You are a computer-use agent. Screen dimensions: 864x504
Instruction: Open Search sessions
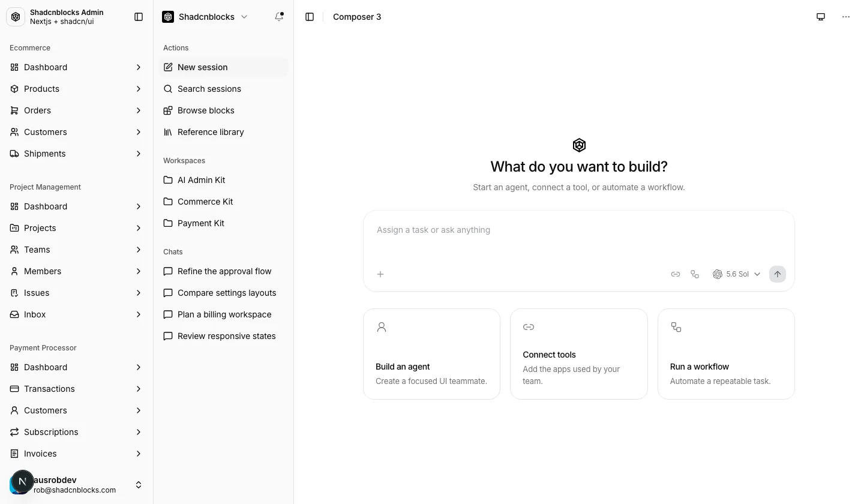tap(223, 89)
